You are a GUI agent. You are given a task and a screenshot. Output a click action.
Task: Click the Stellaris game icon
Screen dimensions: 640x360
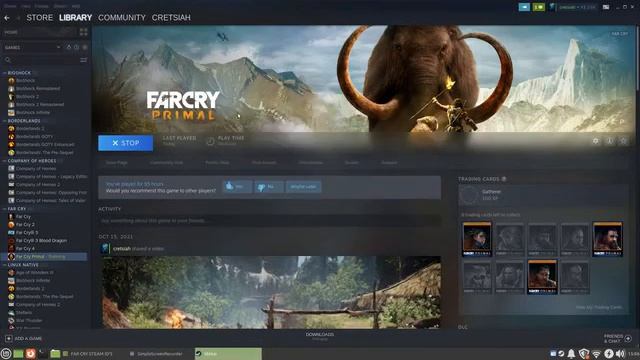[x=11, y=312]
